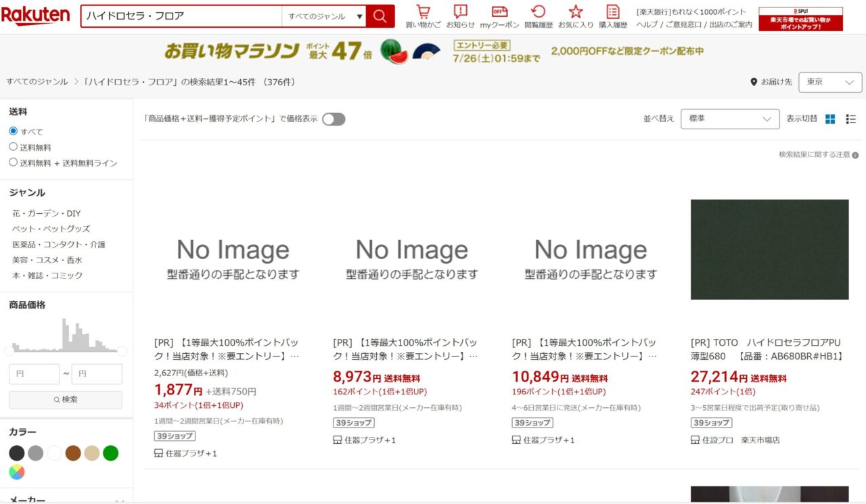Select the green color swatch

pyautogui.click(x=110, y=453)
